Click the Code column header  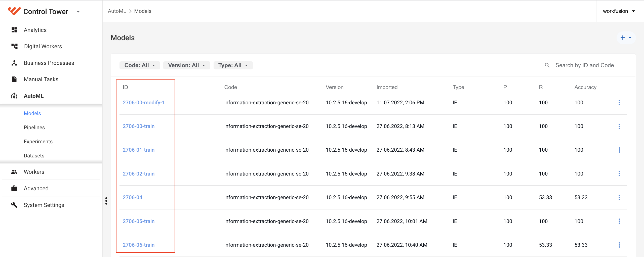click(x=230, y=87)
